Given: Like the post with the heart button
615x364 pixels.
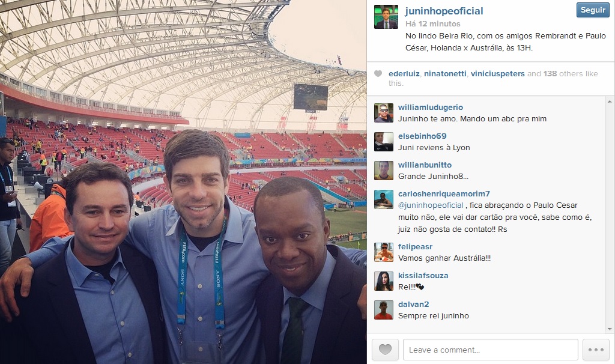Looking at the screenshot, I should click(385, 350).
